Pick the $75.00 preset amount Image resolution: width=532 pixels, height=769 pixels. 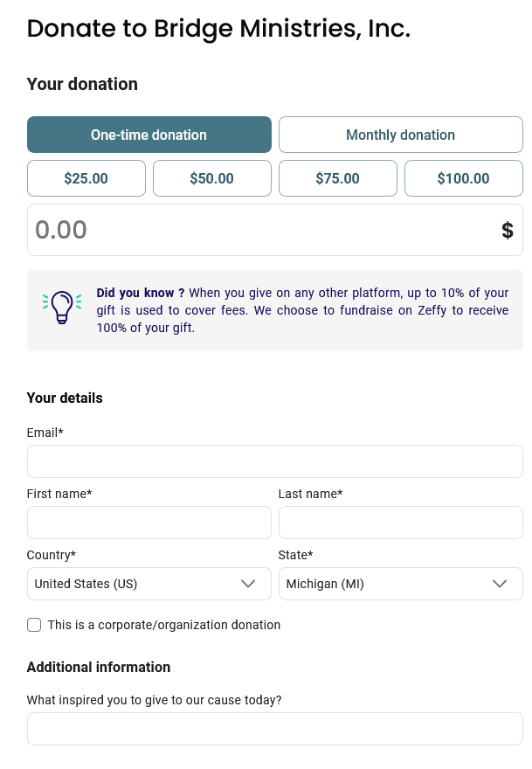pyautogui.click(x=338, y=178)
